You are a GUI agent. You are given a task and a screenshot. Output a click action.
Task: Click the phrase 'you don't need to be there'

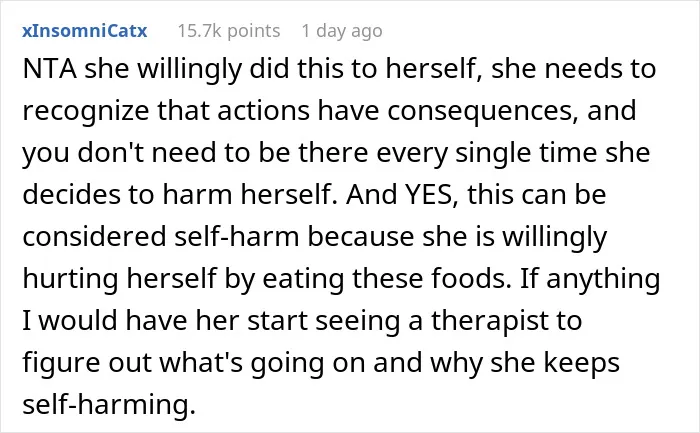pyautogui.click(x=196, y=153)
